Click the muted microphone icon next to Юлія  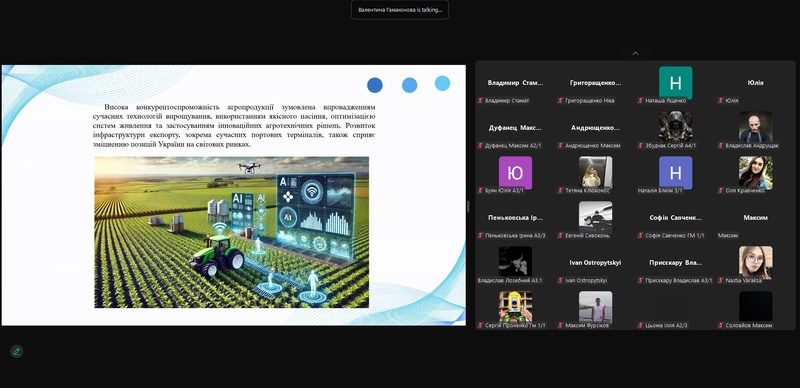point(720,101)
